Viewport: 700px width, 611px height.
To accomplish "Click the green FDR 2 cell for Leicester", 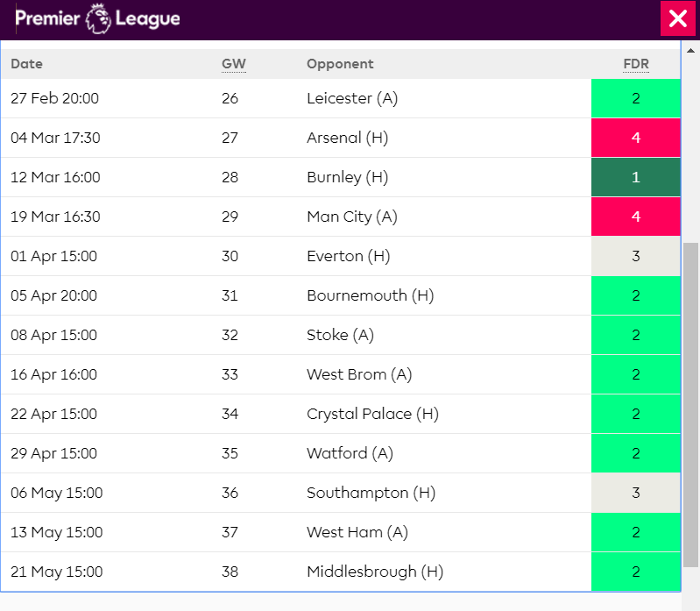I will [x=636, y=98].
